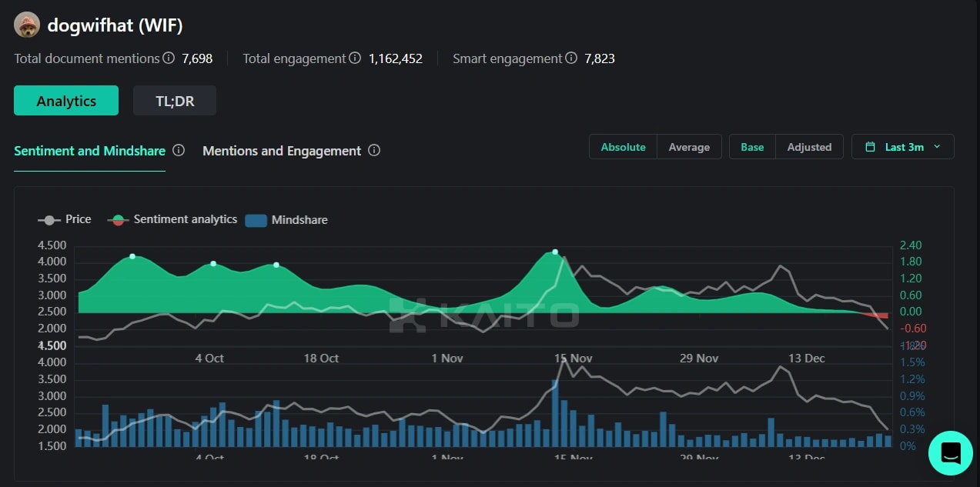Click the Analytics button
Viewport: 980px width, 487px height.
(x=65, y=100)
